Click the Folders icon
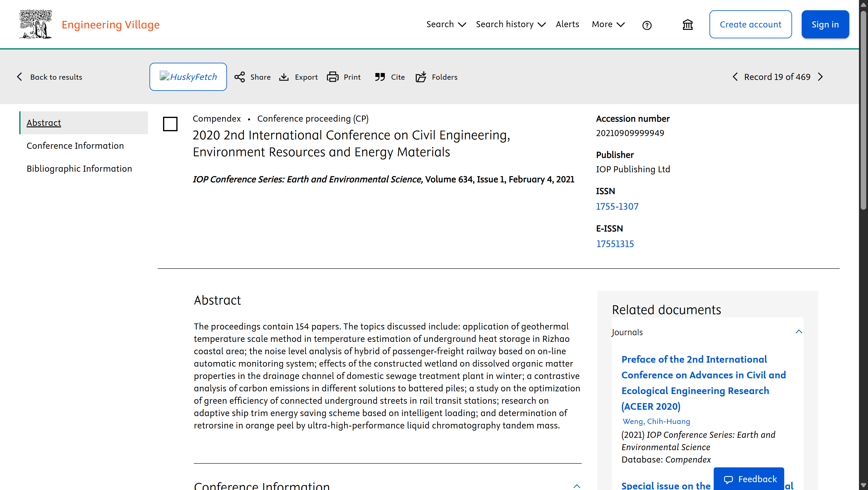 click(421, 77)
